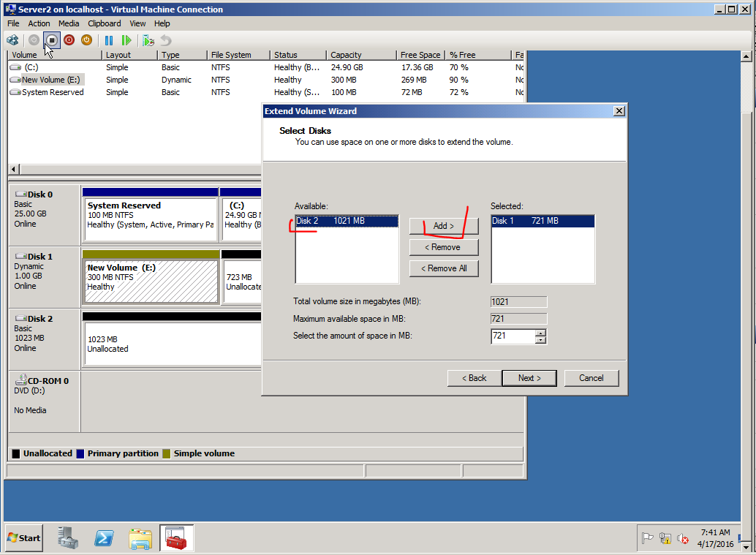Click the CD-ROM 0 drive label

pyautogui.click(x=45, y=401)
